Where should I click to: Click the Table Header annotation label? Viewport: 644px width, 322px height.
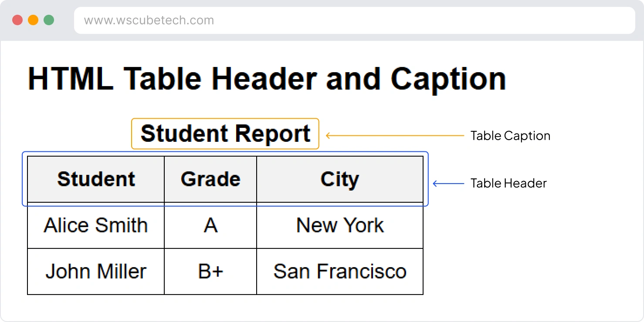coord(508,183)
